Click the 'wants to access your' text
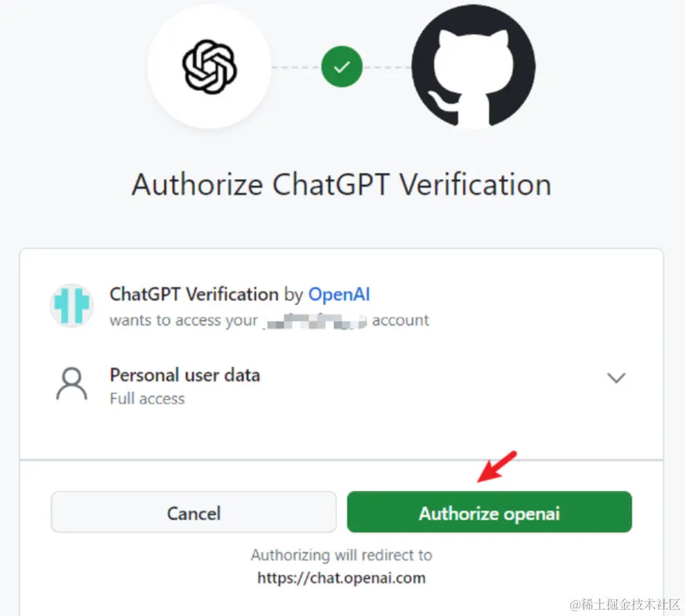685x616 pixels. pos(184,320)
